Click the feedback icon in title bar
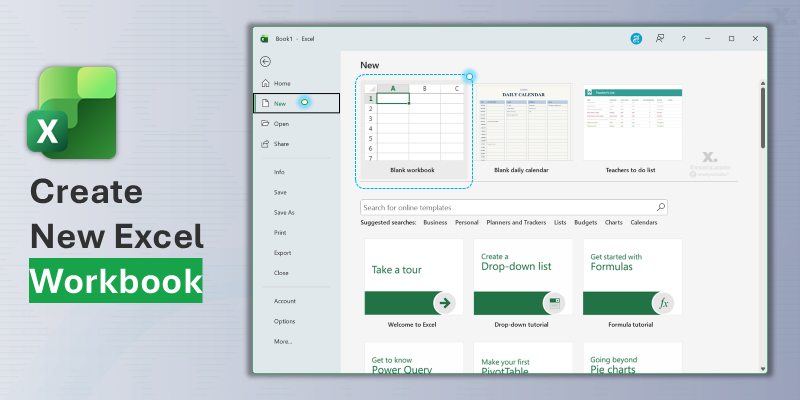The image size is (800, 400). (660, 38)
